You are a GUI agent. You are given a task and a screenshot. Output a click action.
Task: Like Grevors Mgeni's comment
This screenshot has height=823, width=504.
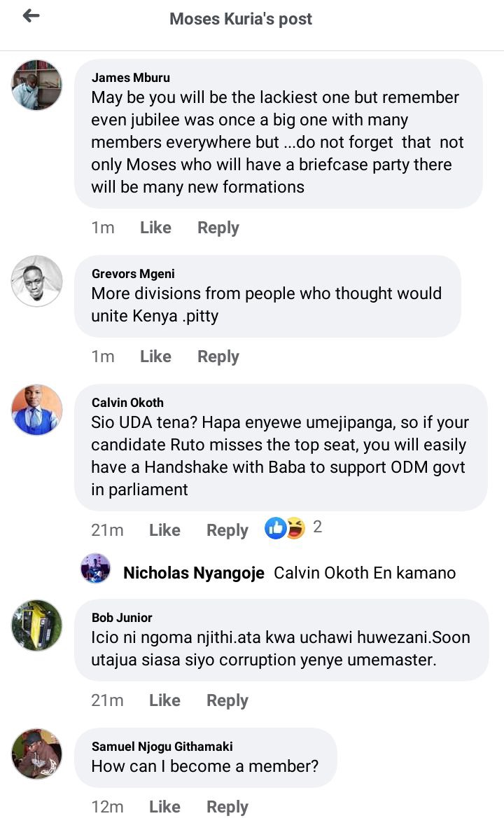point(155,357)
